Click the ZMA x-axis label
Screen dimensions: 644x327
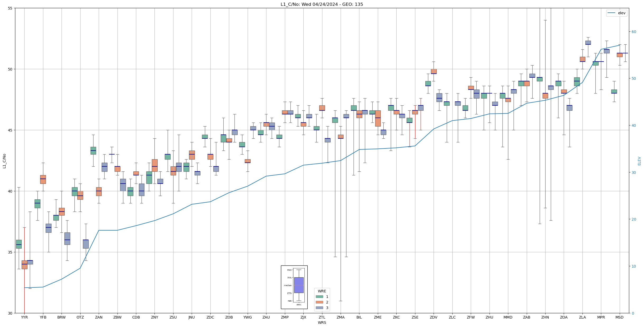341,317
